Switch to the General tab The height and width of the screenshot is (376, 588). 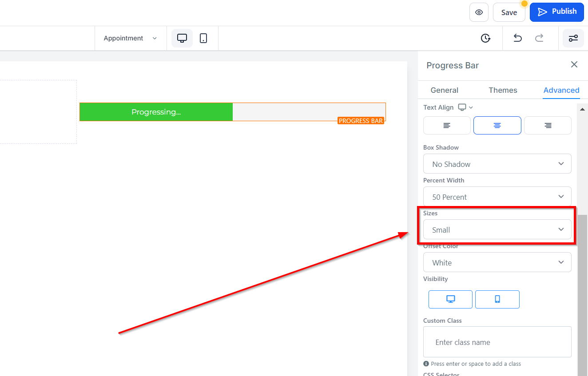(x=445, y=90)
